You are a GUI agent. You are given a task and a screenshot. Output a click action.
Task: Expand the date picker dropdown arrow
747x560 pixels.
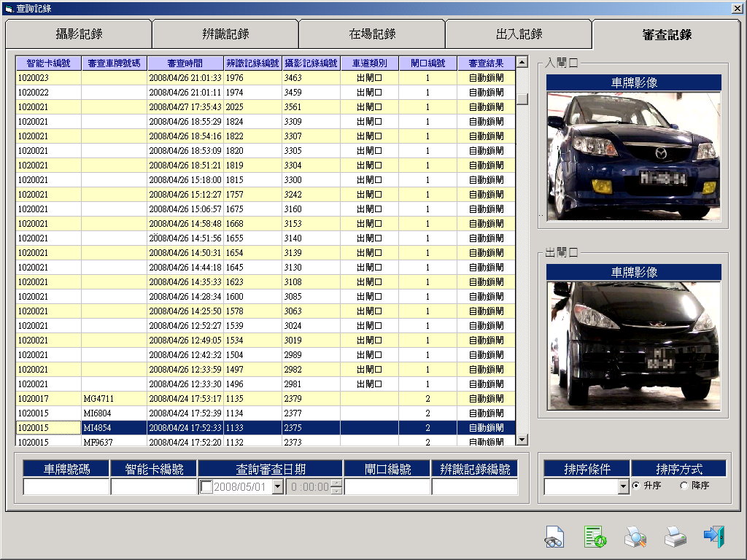click(277, 487)
